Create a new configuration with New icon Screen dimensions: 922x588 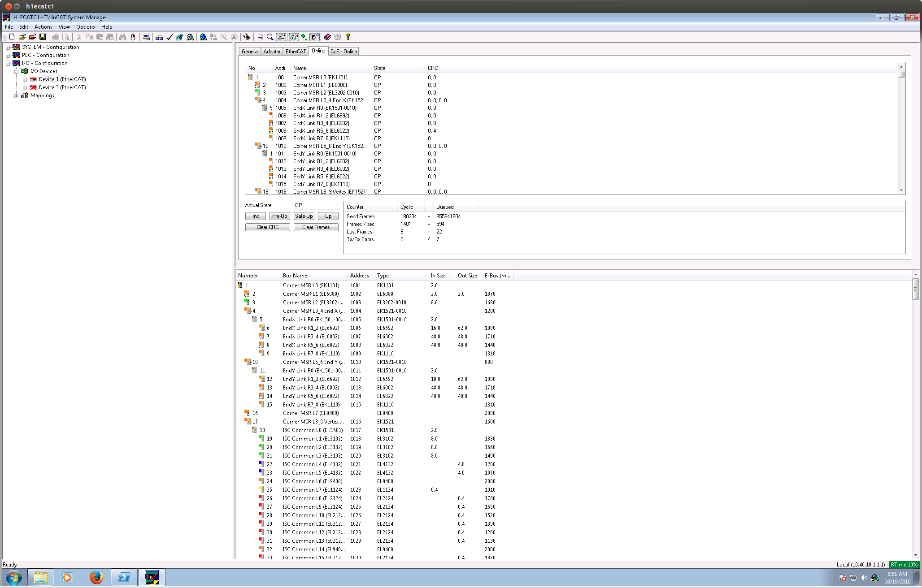pos(12,37)
